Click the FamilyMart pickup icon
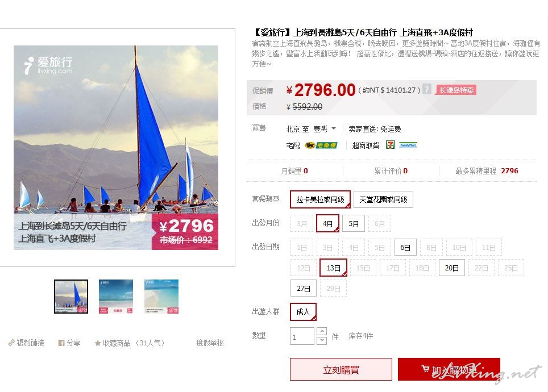Viewport: 548px width, 392px height. (x=408, y=145)
